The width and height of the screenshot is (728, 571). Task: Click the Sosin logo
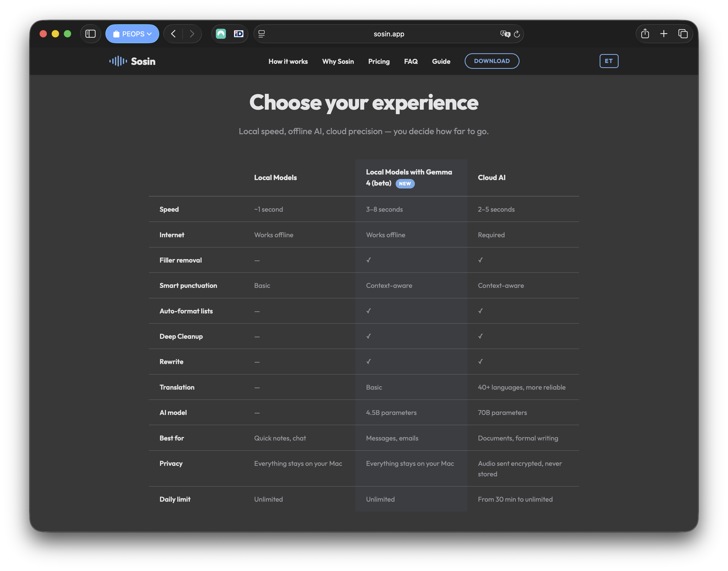[133, 61]
